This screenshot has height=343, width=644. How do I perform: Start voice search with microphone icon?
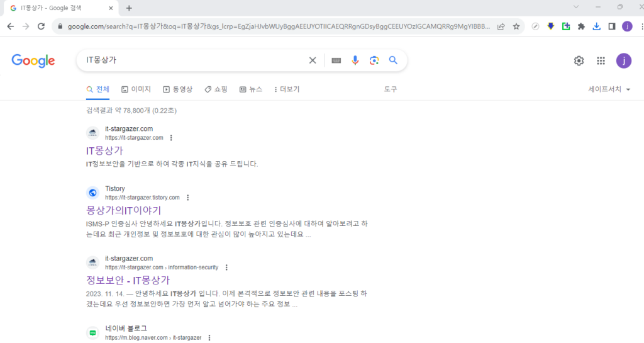(x=355, y=60)
